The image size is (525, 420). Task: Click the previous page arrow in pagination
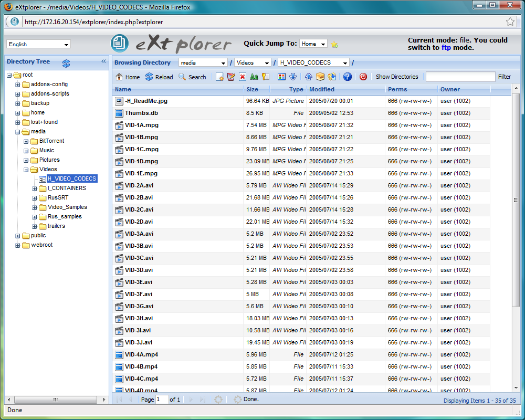pyautogui.click(x=131, y=399)
